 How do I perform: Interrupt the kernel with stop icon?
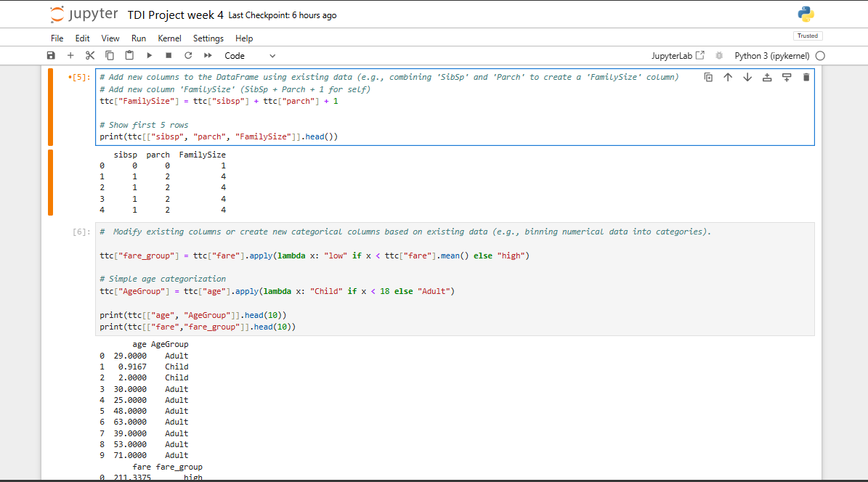coord(169,55)
